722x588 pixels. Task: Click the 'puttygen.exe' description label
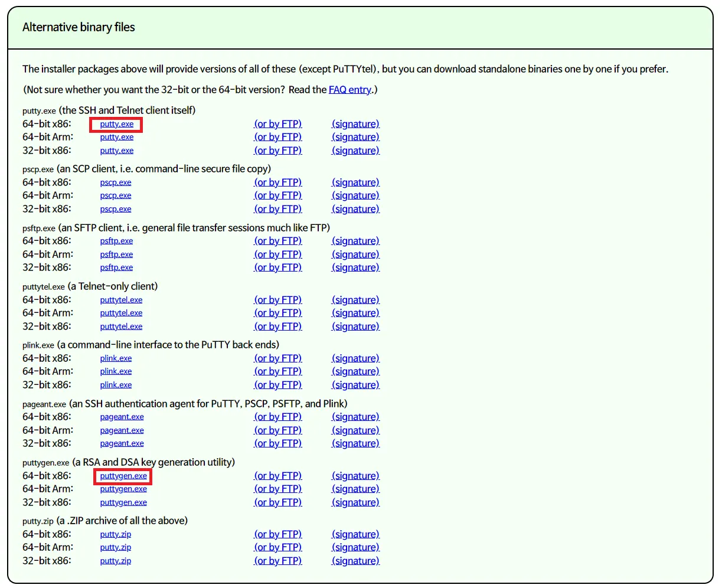tap(129, 462)
